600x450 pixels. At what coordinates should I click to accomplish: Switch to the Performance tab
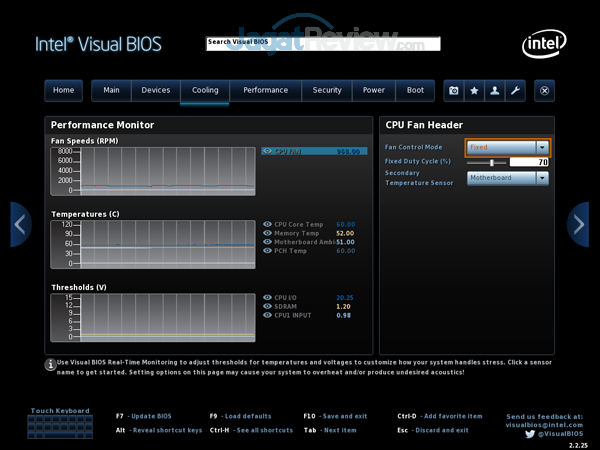[x=265, y=90]
